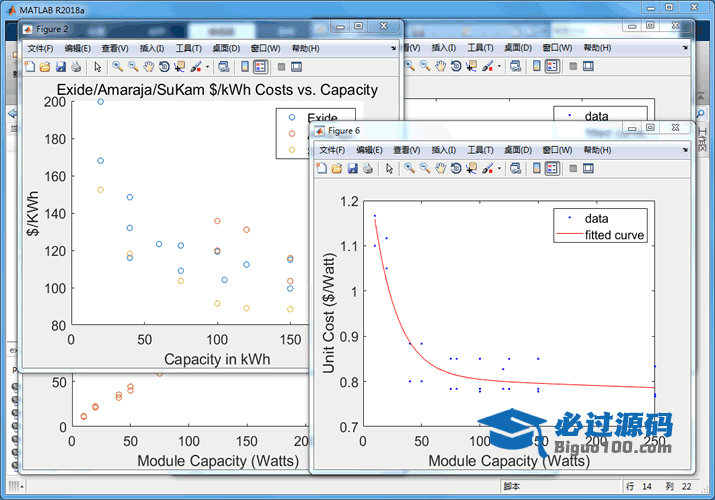Image resolution: width=715 pixels, height=500 pixels.
Task: Toggle Insert Colorbar in background figure
Action: [x=537, y=66]
